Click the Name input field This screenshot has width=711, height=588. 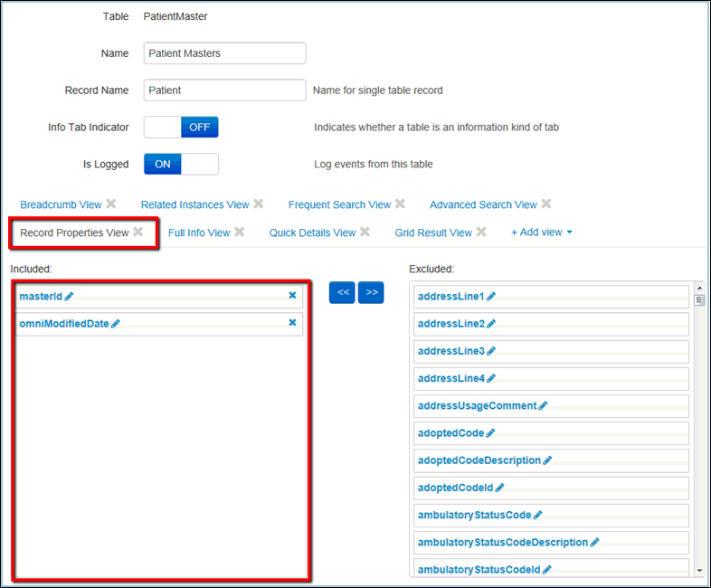point(224,53)
